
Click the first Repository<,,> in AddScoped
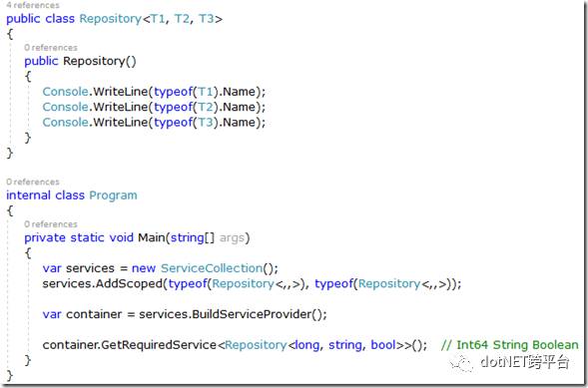[x=257, y=284]
